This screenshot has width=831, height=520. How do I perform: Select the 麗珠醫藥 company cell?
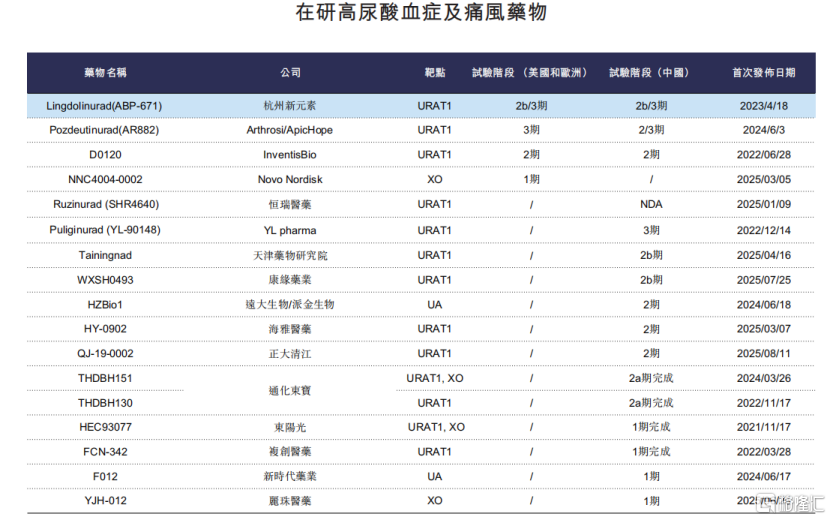pyautogui.click(x=290, y=501)
